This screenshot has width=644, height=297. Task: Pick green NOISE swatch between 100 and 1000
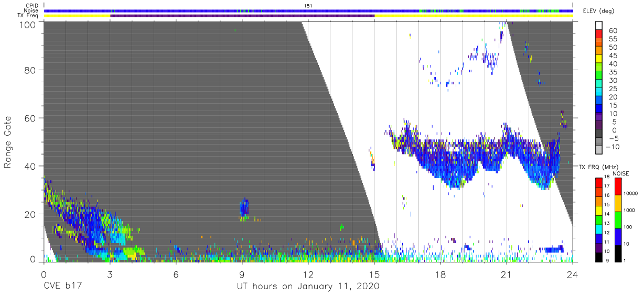618,219
